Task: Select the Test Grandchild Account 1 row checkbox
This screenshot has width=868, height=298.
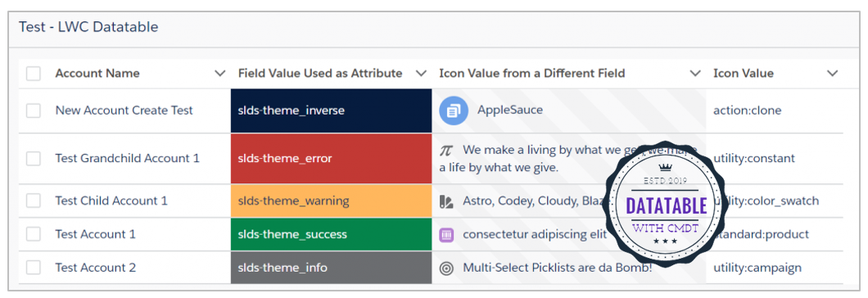Action: tap(34, 159)
